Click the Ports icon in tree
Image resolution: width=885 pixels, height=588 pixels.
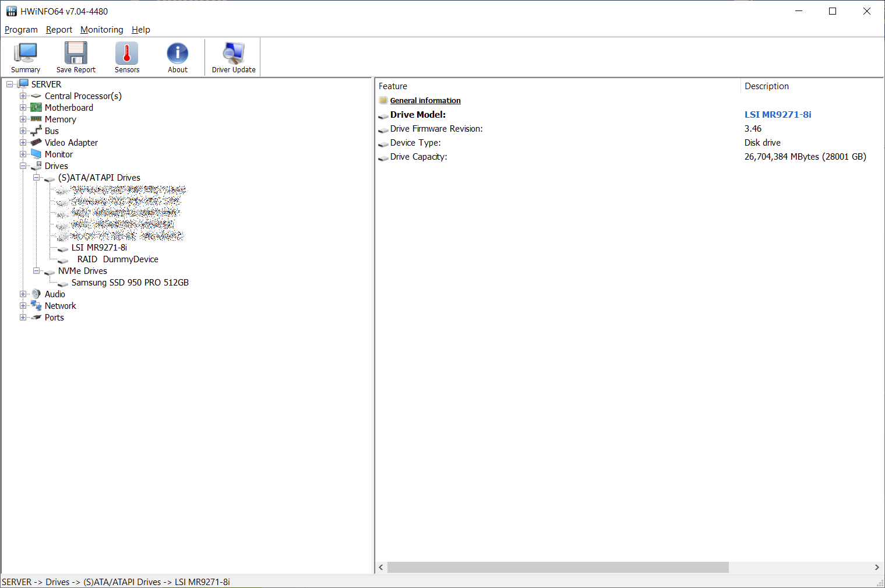click(x=36, y=318)
